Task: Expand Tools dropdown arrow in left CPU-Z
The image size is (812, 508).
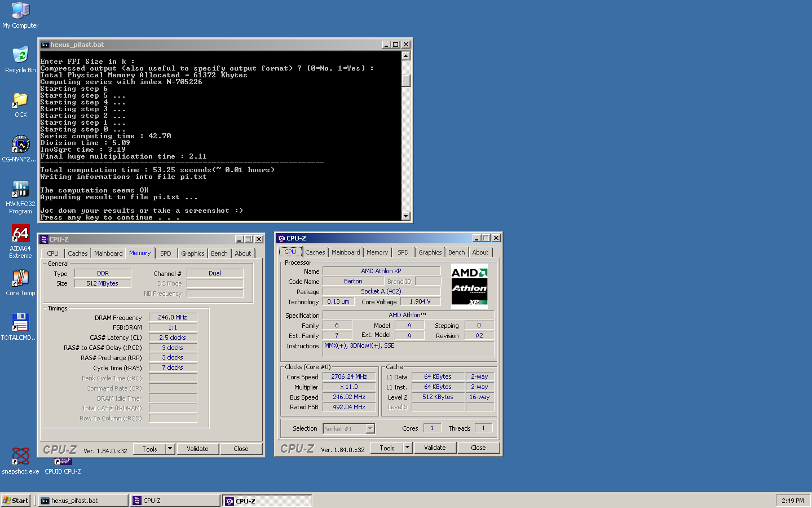Action: click(x=170, y=449)
